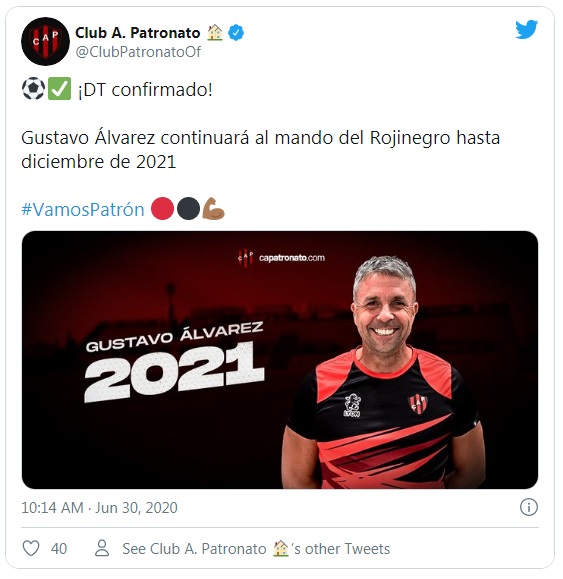The height and width of the screenshot is (579, 563).
Task: Open the Gustavo Álvarez 2021 image
Action: tap(280, 360)
